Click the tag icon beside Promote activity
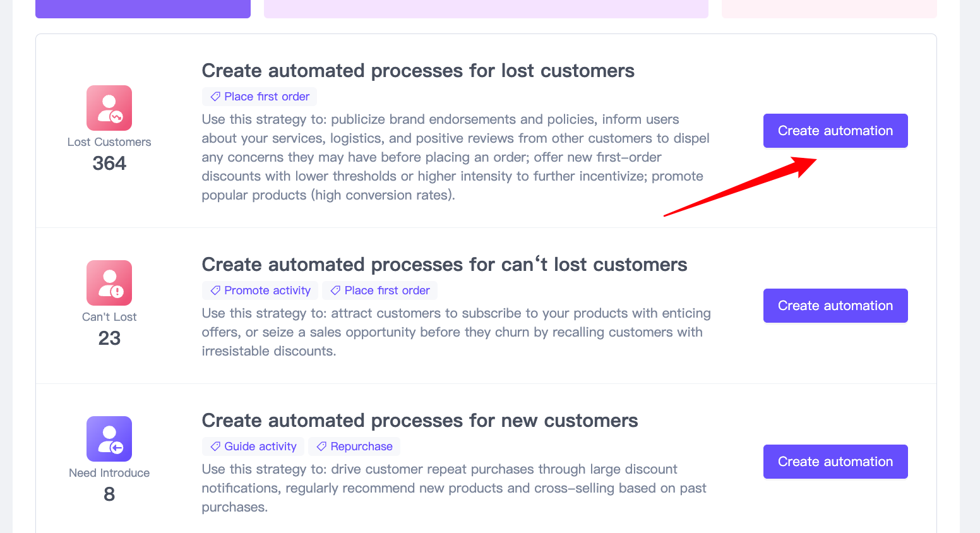 (x=215, y=290)
